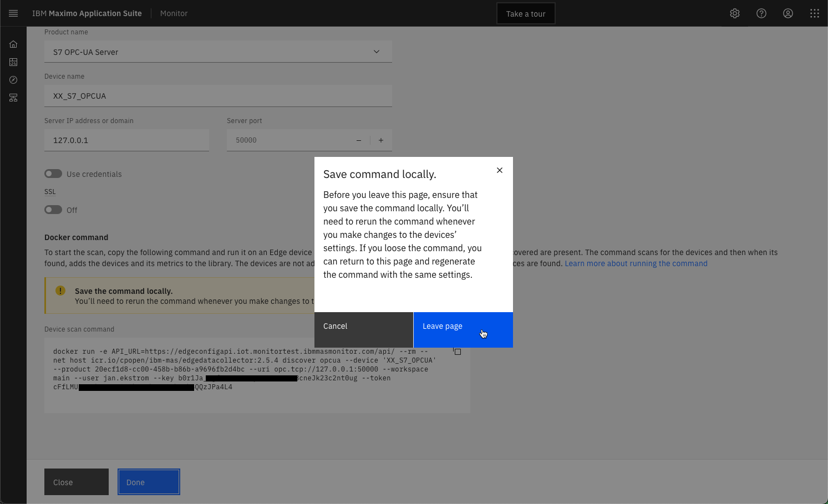Open Learn more about running the command link

[x=636, y=263]
